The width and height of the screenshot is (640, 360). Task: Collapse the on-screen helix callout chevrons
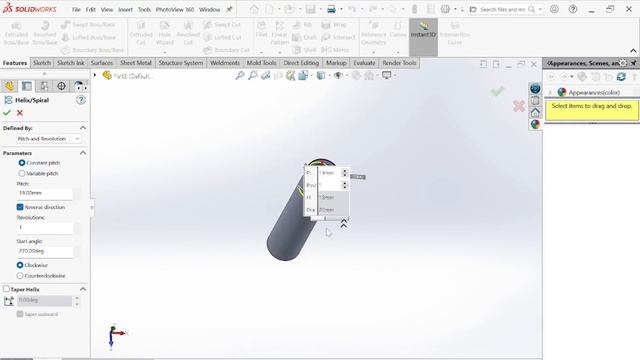344,224
